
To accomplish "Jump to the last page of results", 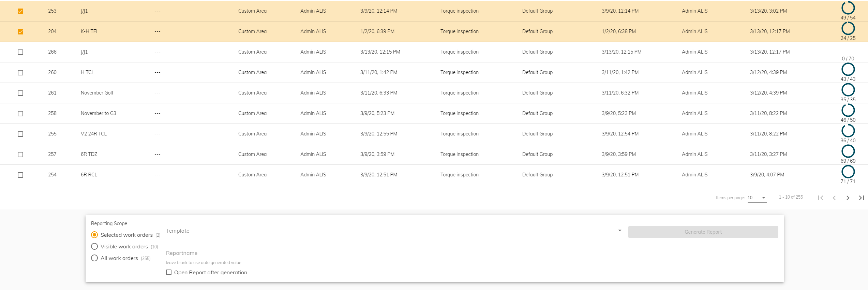I will (x=861, y=198).
